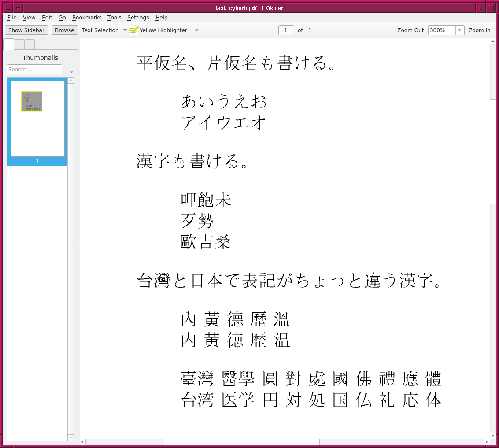Click document scroll-up arrow at top right
The width and height of the screenshot is (499, 448).
[493, 41]
